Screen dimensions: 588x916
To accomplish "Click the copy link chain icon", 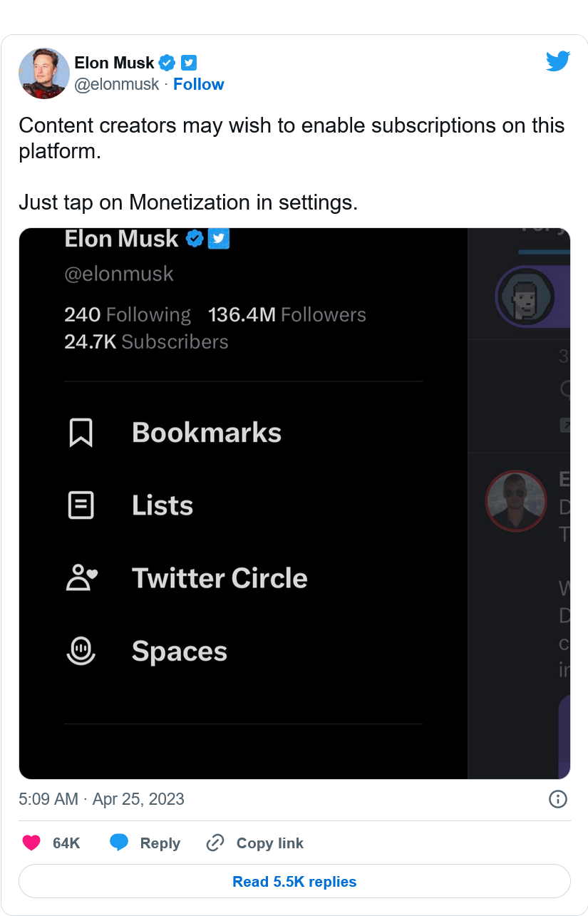I will coord(215,843).
